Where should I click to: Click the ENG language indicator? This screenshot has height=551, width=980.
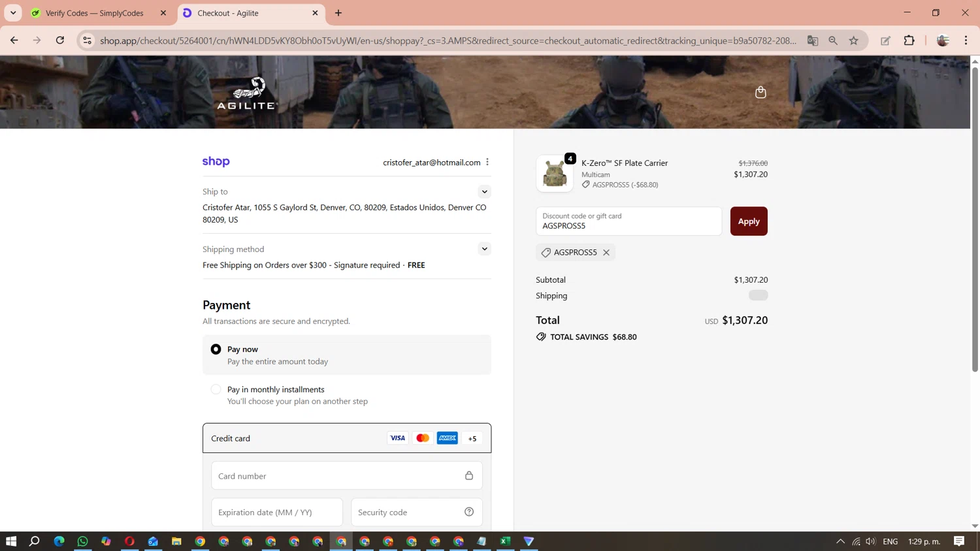pyautogui.click(x=890, y=541)
